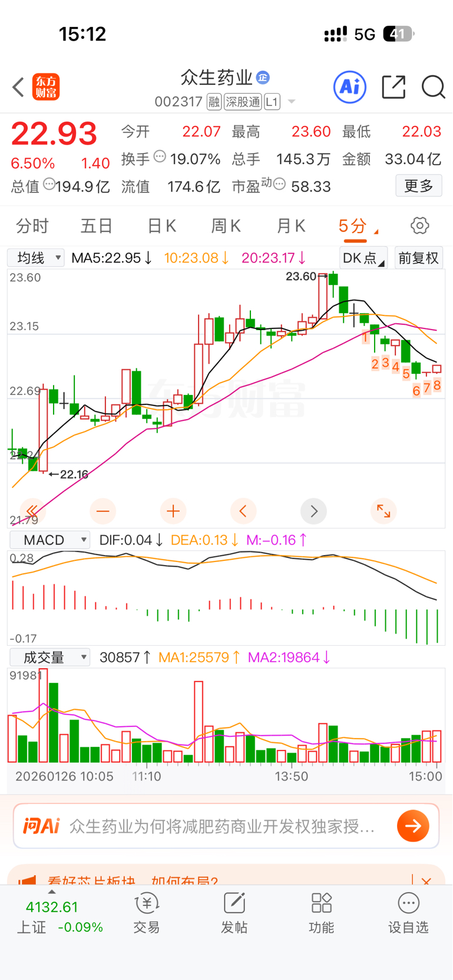The height and width of the screenshot is (980, 453).
Task: Shift chart left with left arrow
Action: 243,511
